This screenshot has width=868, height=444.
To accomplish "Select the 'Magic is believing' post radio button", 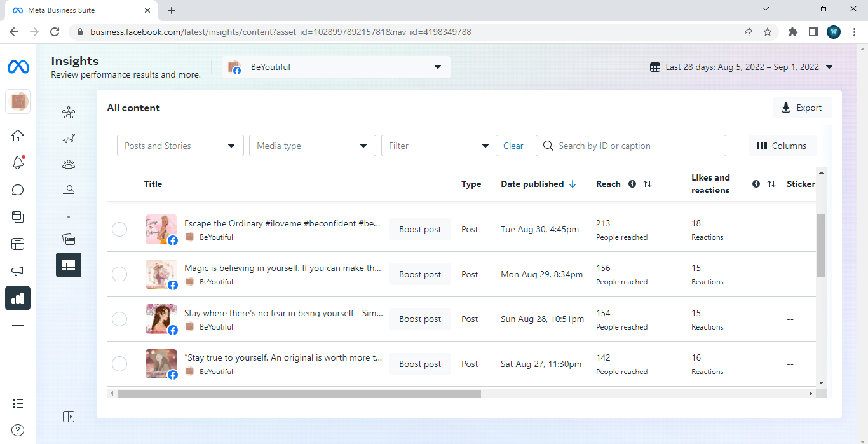I will pyautogui.click(x=119, y=274).
